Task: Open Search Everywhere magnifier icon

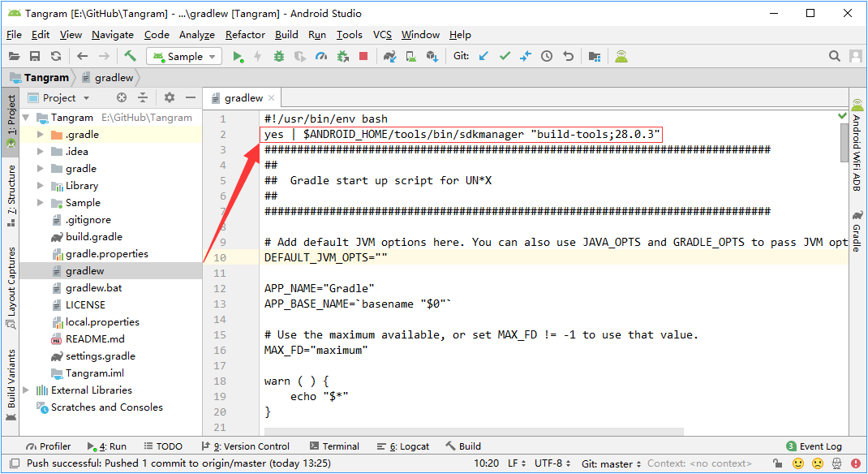Action: [834, 56]
